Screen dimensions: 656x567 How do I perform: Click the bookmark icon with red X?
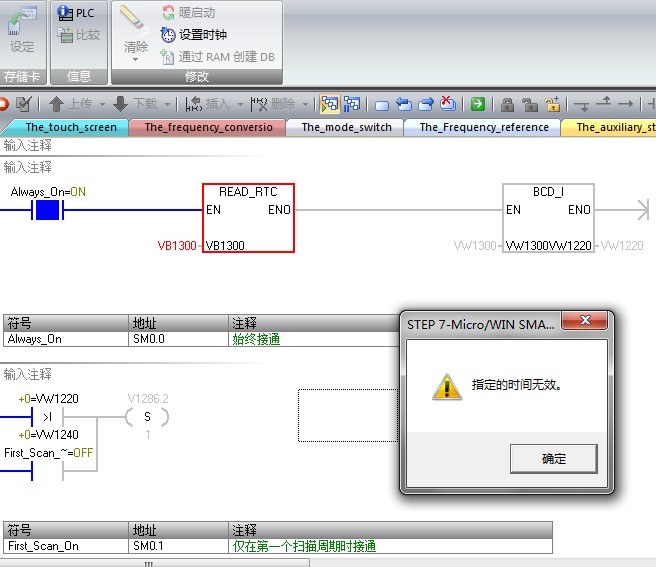coord(448,104)
